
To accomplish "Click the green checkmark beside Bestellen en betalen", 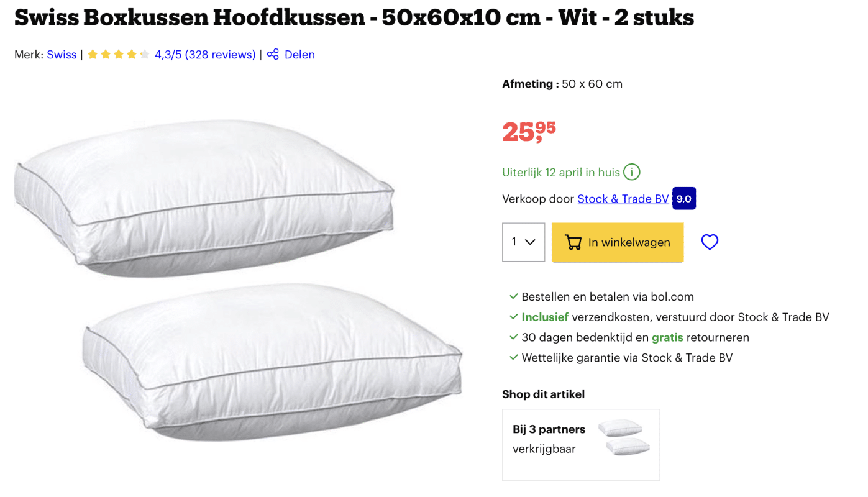I will click(x=514, y=297).
